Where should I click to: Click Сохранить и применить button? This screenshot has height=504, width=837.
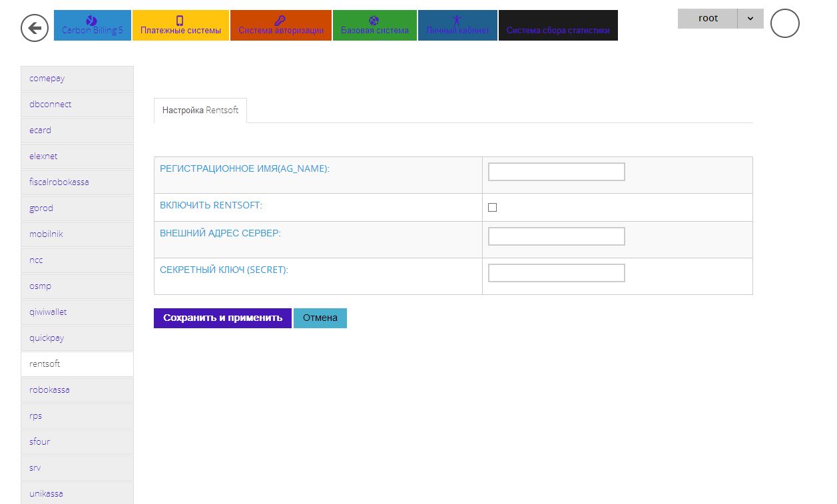(222, 318)
